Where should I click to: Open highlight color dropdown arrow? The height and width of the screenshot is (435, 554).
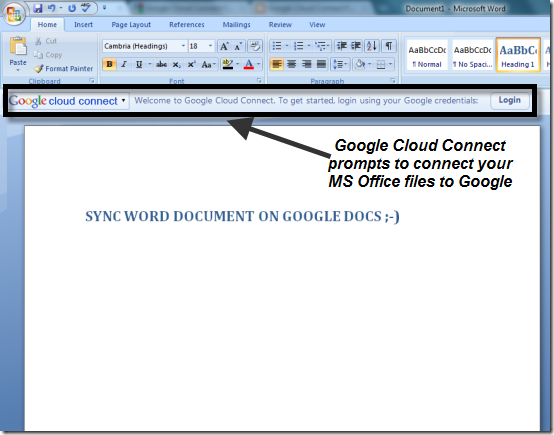[x=238, y=64]
